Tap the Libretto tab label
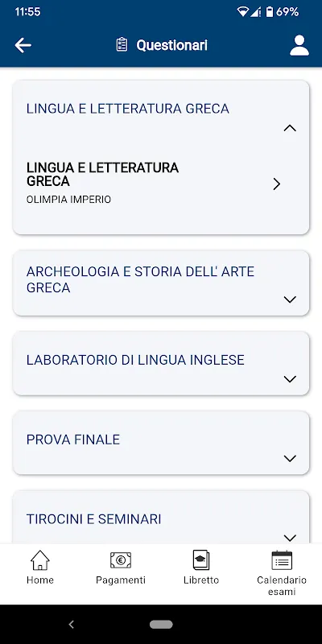This screenshot has width=322, height=644. pyautogui.click(x=201, y=580)
